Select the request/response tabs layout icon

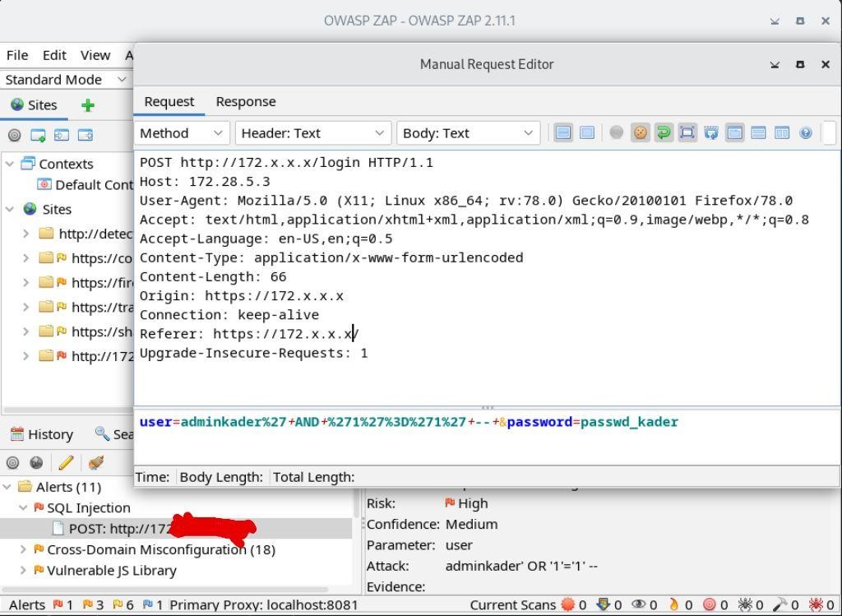click(x=734, y=132)
